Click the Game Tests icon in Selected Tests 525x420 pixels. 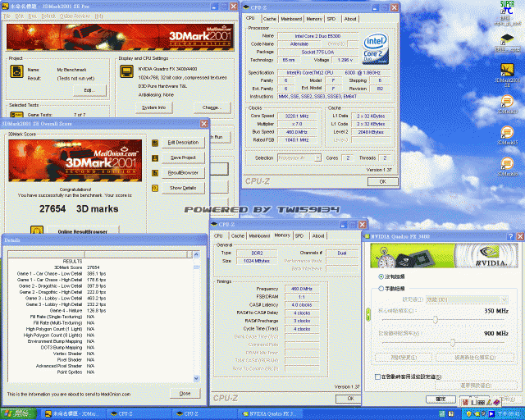(16, 115)
